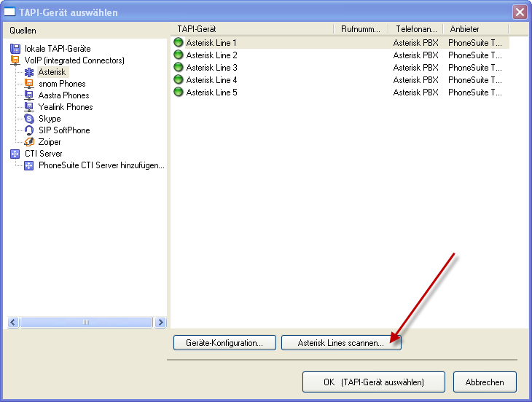Click the lokale TAPI-Geräte phone icon
The width and height of the screenshot is (532, 402).
pos(16,49)
